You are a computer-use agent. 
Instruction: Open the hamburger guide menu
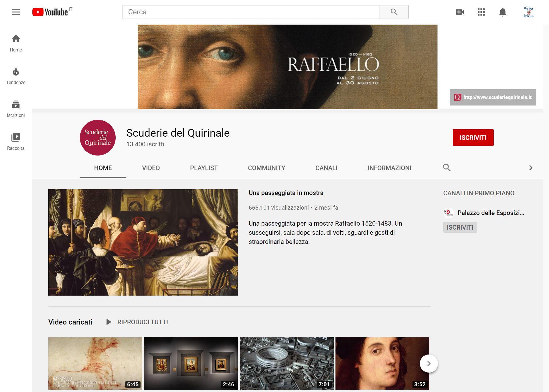[x=16, y=12]
